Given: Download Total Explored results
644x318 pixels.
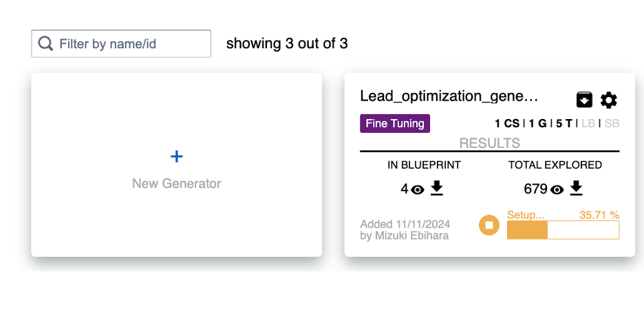Looking at the screenshot, I should tap(577, 188).
